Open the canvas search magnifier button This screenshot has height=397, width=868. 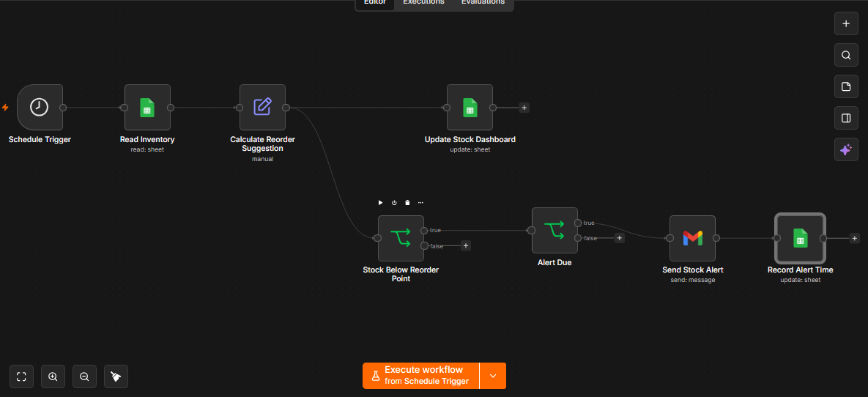click(846, 56)
